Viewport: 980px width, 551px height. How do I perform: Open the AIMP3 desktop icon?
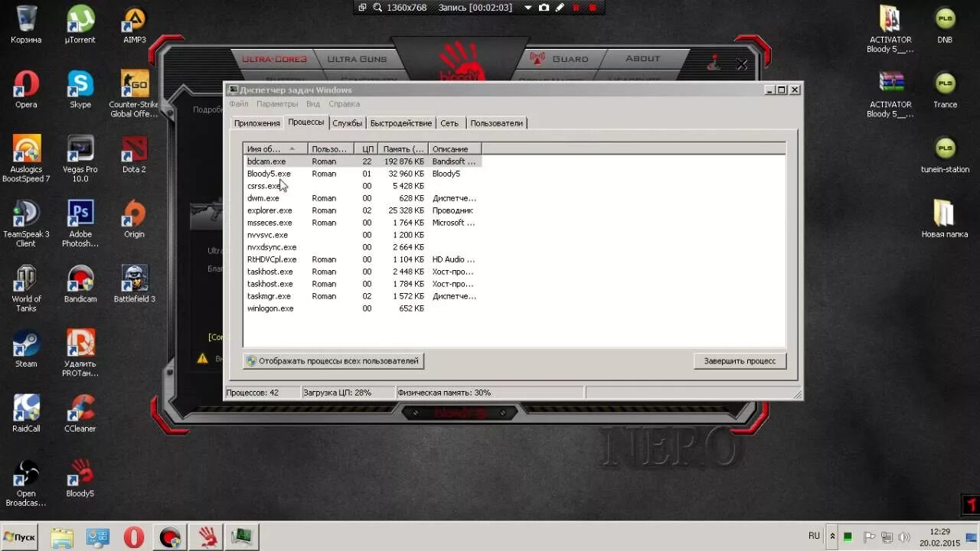(134, 24)
